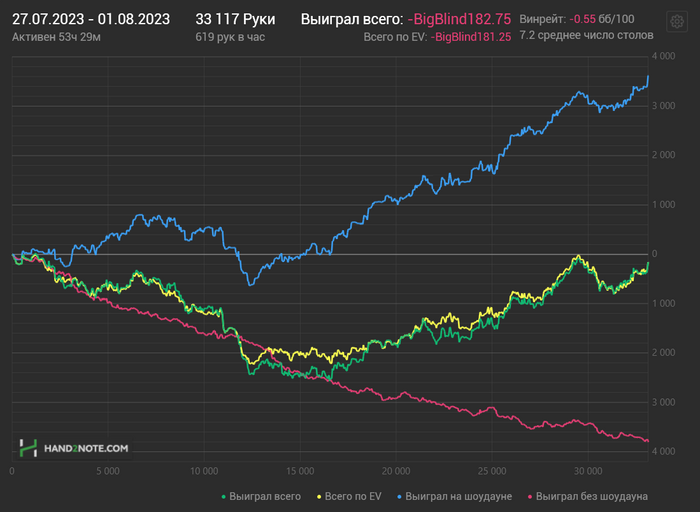Click the -BigBlind182.75 total won value
700x512 pixels.
459,19
